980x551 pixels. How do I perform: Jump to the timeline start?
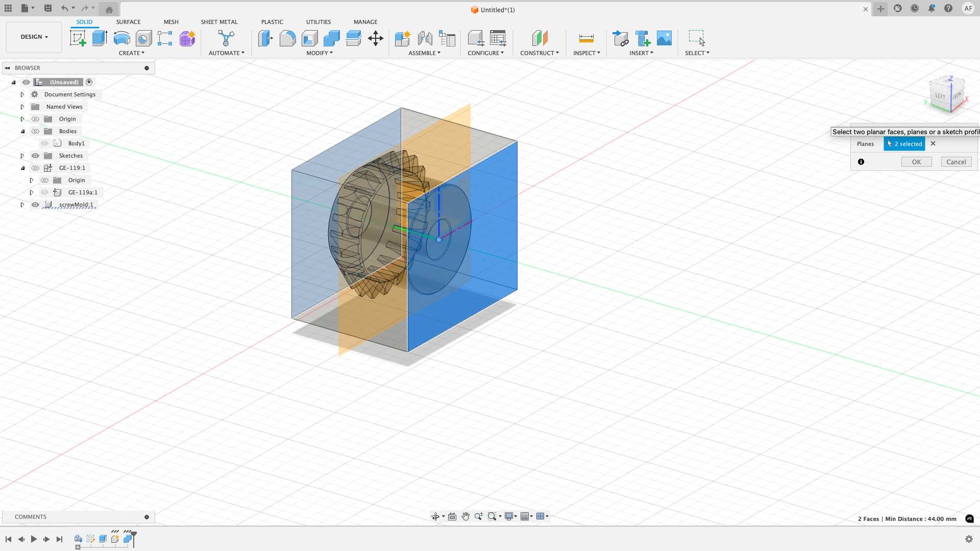[x=8, y=539]
